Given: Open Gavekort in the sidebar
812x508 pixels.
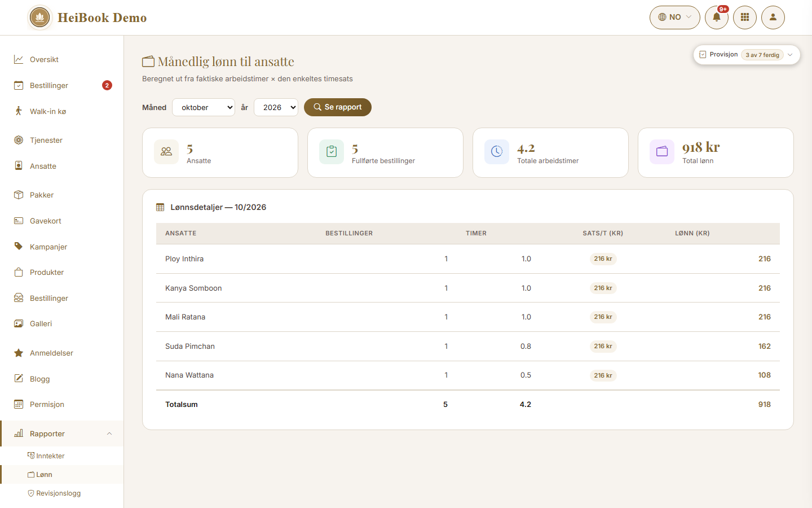Looking at the screenshot, I should [62, 221].
